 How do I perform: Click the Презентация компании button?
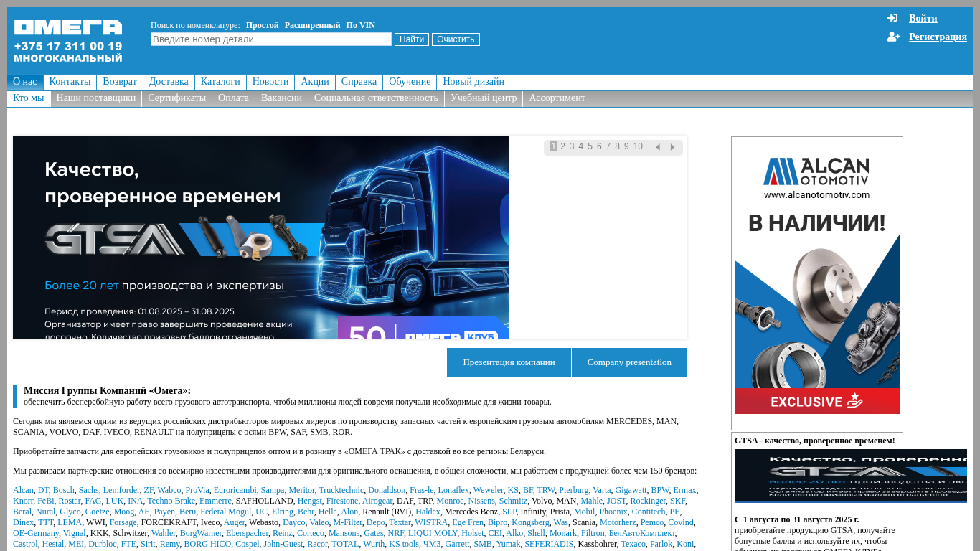pyautogui.click(x=509, y=362)
